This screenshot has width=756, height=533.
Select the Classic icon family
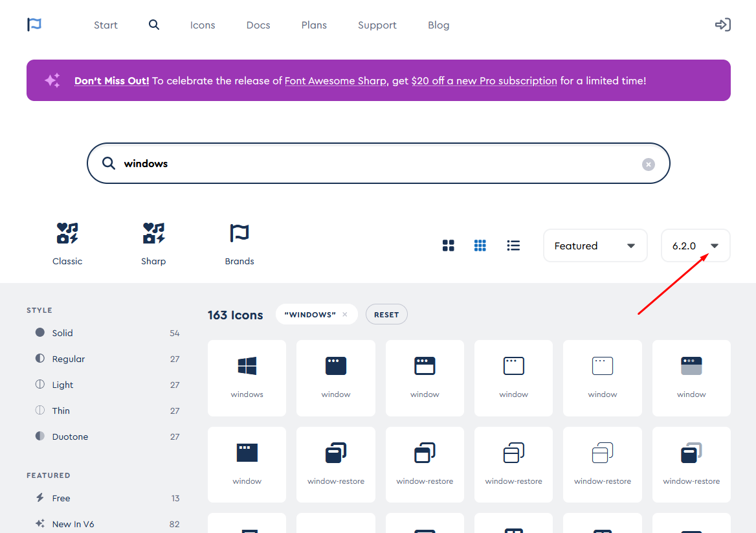click(67, 244)
